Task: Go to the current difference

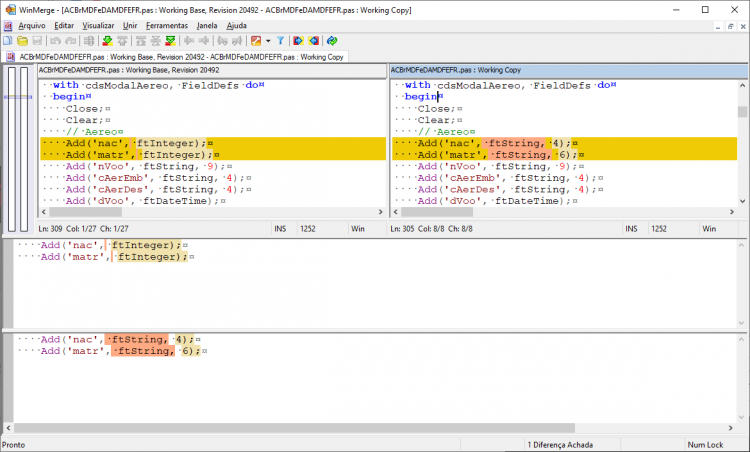Action: click(155, 41)
